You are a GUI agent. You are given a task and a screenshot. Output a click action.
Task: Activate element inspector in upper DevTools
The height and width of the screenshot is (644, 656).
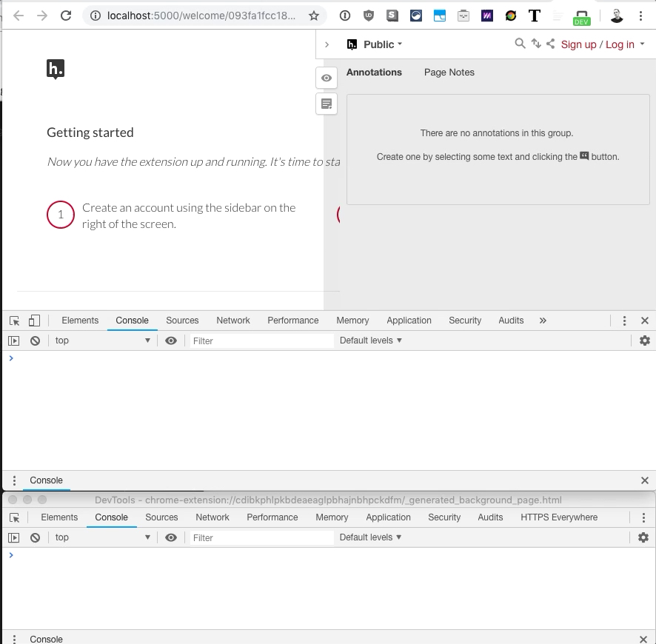pos(14,321)
